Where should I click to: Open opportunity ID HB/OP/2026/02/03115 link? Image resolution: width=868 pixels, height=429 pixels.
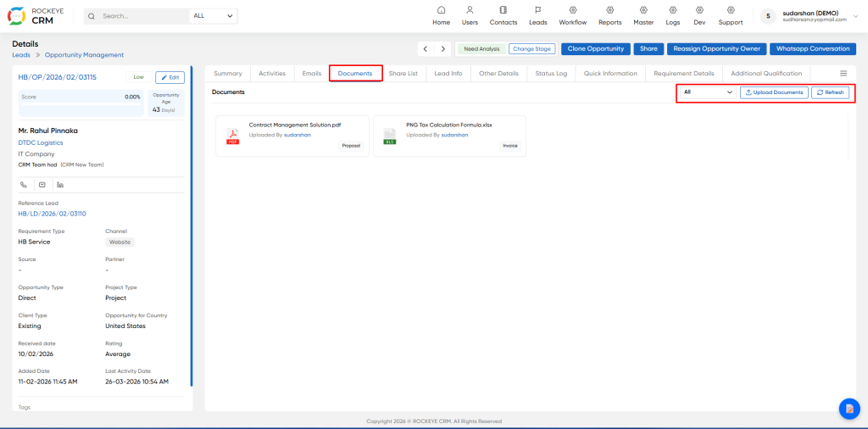tap(58, 77)
